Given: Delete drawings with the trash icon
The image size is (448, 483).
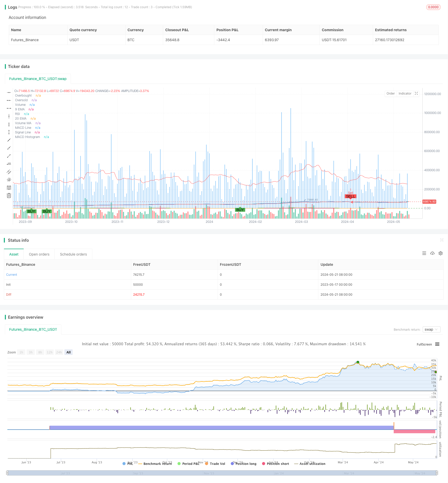Looking at the screenshot, I should coord(9,195).
